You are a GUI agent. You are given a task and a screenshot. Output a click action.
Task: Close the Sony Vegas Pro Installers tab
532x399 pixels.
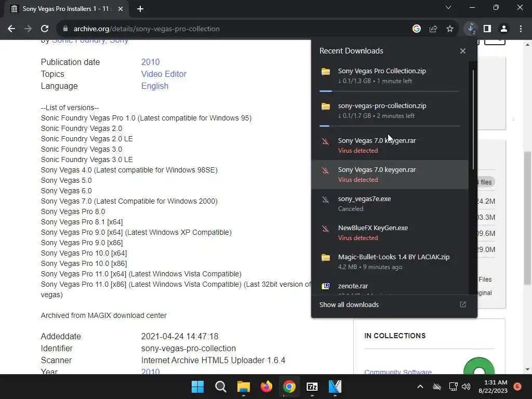click(x=120, y=9)
